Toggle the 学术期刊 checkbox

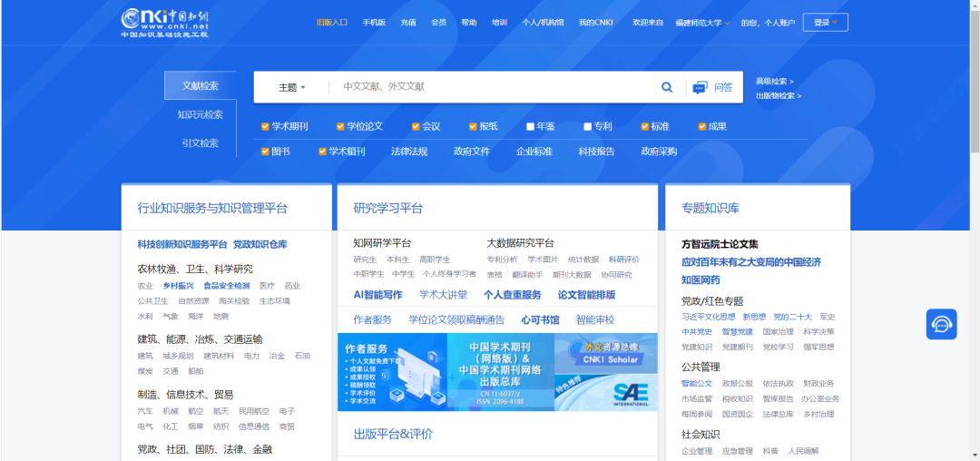(265, 127)
